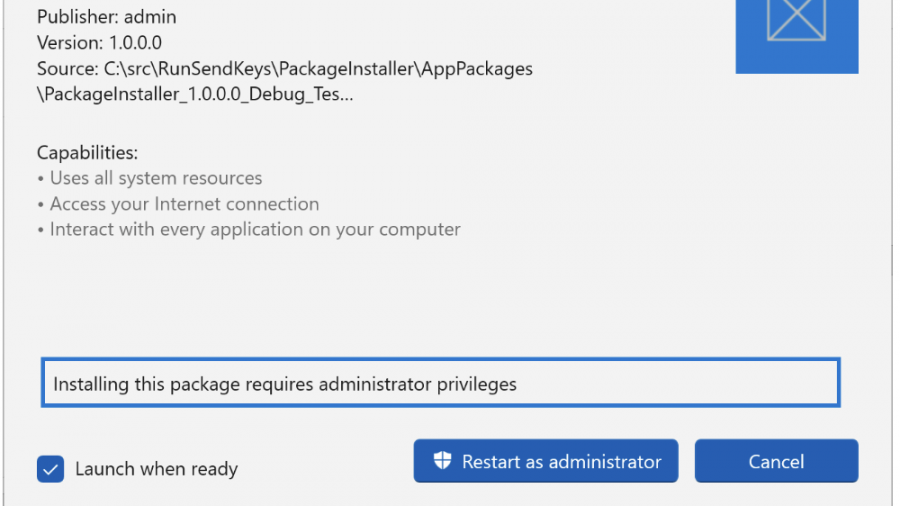Click the blue app package logo tile
This screenshot has width=900, height=506.
pyautogui.click(x=797, y=36)
